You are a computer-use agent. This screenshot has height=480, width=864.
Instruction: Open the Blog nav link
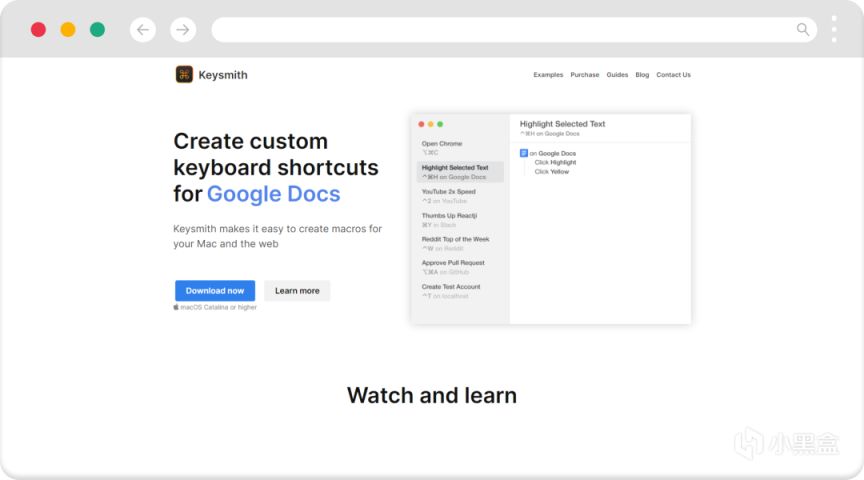coord(642,75)
